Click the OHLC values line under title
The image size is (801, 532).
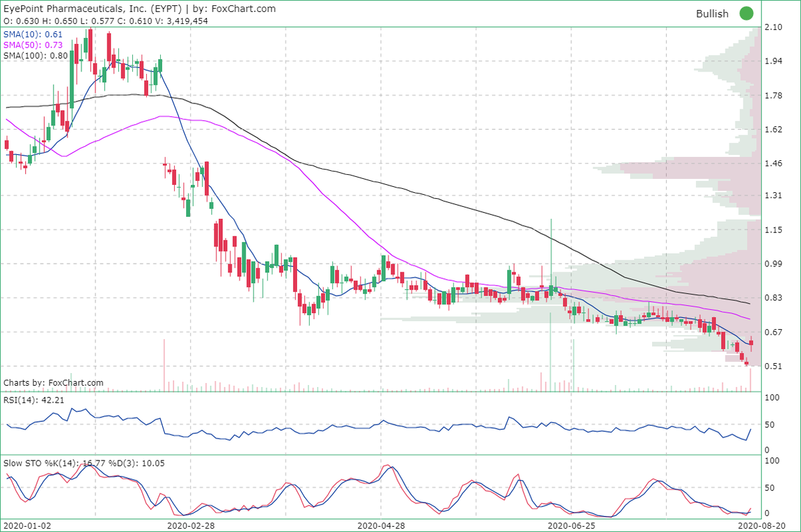[x=105, y=21]
